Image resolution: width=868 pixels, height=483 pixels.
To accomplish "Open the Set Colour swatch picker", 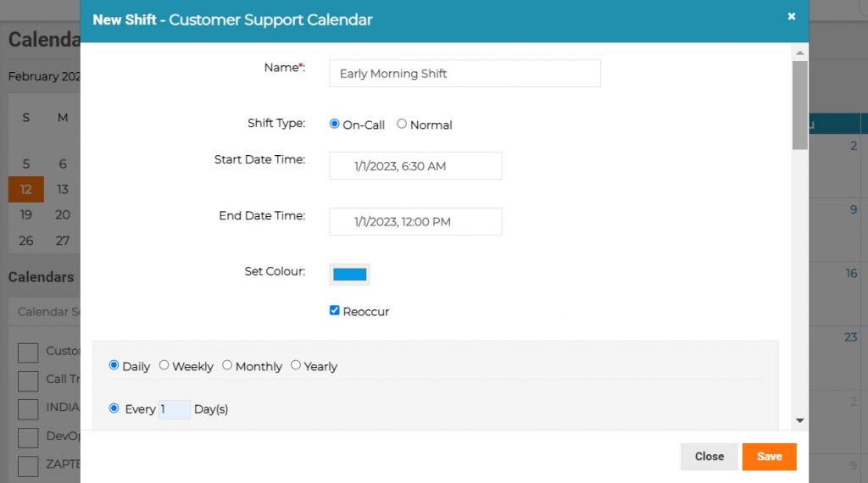I will tap(349, 275).
